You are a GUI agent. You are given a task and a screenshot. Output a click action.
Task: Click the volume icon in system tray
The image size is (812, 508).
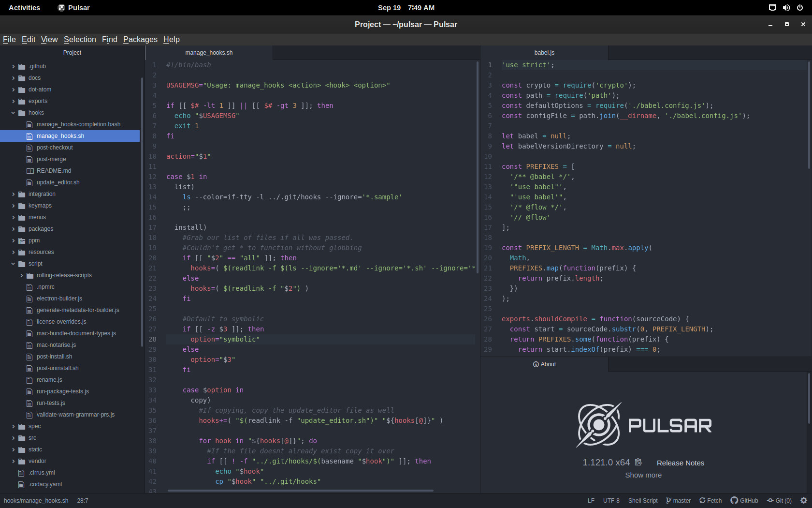point(786,8)
